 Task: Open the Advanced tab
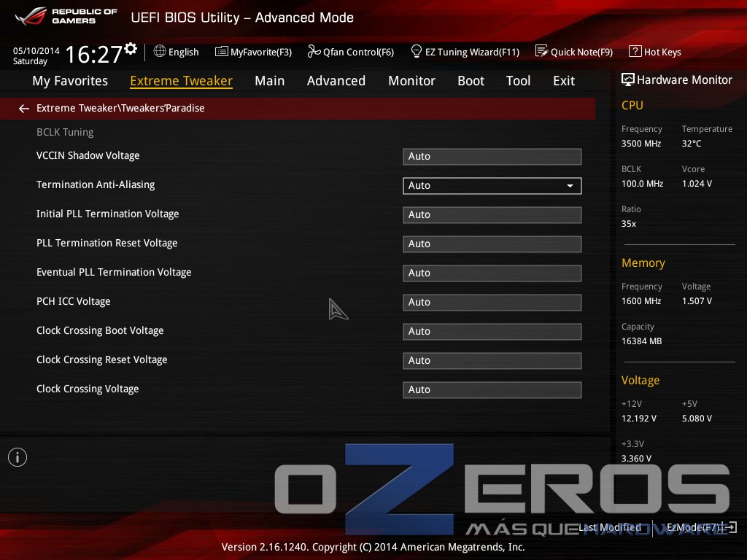pos(336,81)
